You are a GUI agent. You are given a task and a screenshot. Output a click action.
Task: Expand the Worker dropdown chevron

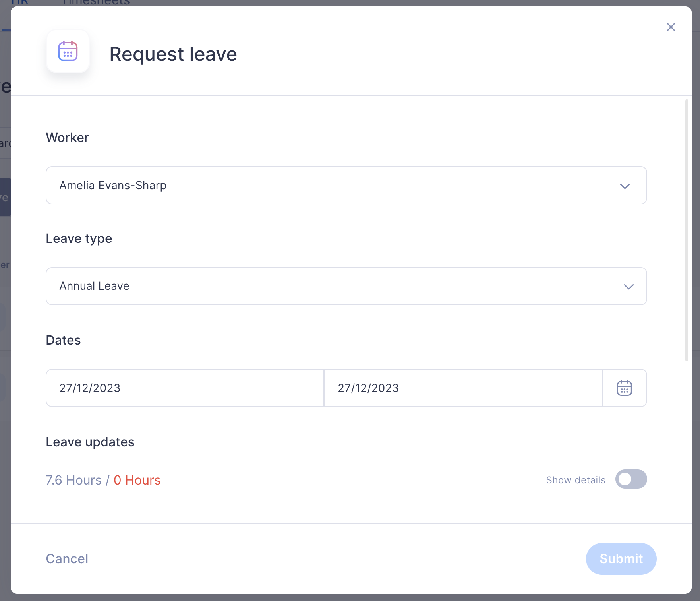click(x=625, y=186)
